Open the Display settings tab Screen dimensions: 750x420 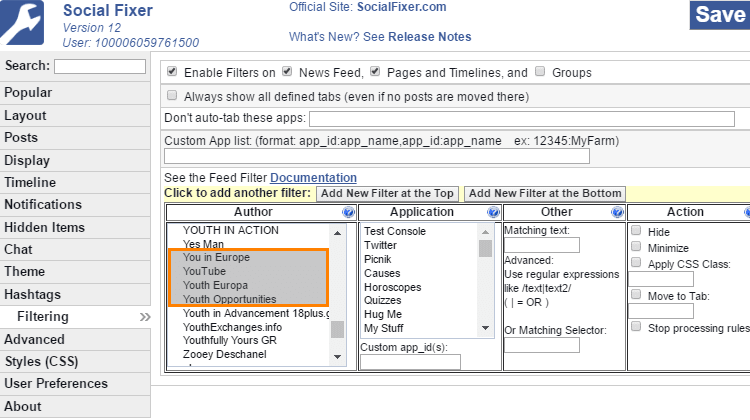coord(75,161)
